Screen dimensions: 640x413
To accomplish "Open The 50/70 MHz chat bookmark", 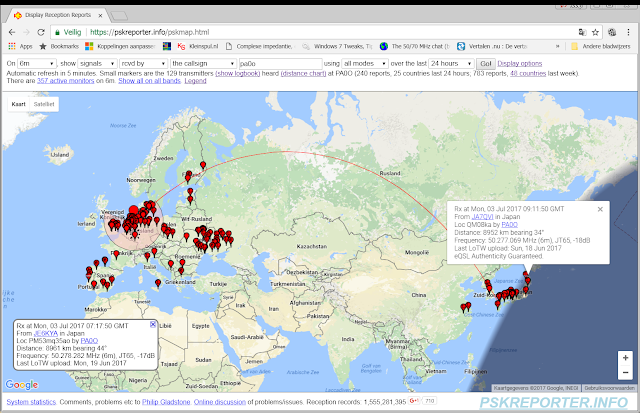I will coord(415,47).
